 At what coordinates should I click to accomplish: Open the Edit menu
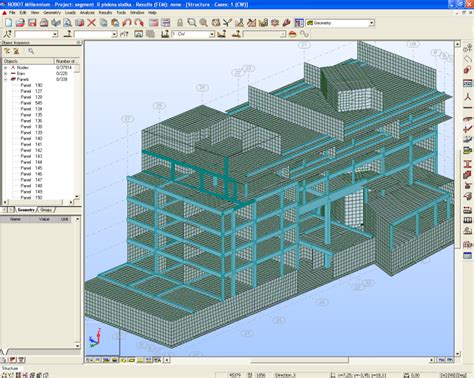pyautogui.click(x=23, y=13)
